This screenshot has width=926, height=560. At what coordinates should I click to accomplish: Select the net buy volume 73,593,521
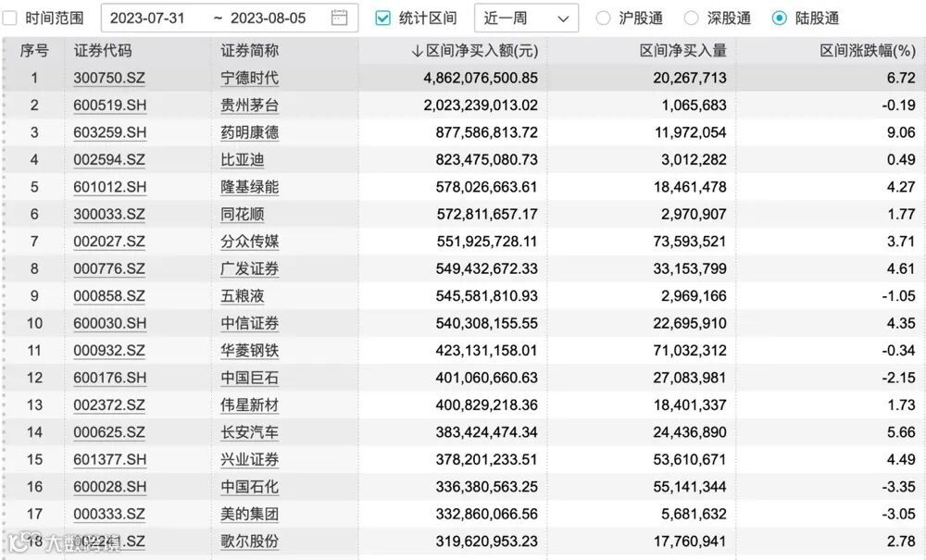pyautogui.click(x=690, y=242)
